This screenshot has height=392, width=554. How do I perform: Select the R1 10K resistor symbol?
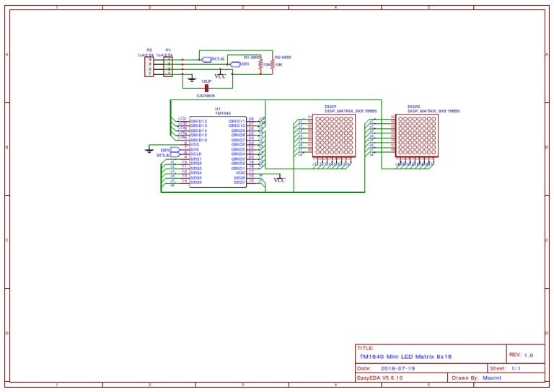click(260, 65)
